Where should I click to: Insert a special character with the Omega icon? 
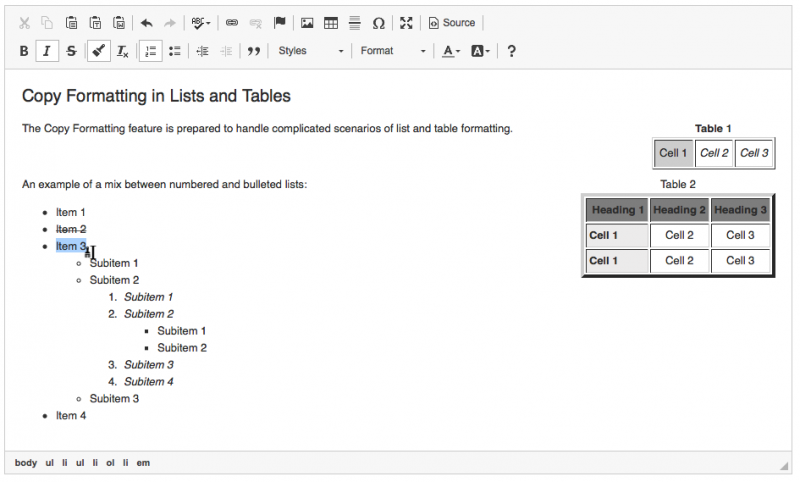[x=379, y=22]
